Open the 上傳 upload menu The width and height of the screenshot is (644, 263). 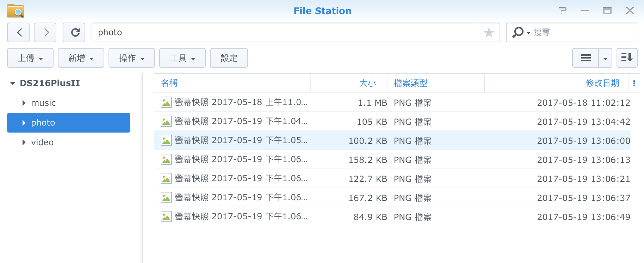(30, 58)
